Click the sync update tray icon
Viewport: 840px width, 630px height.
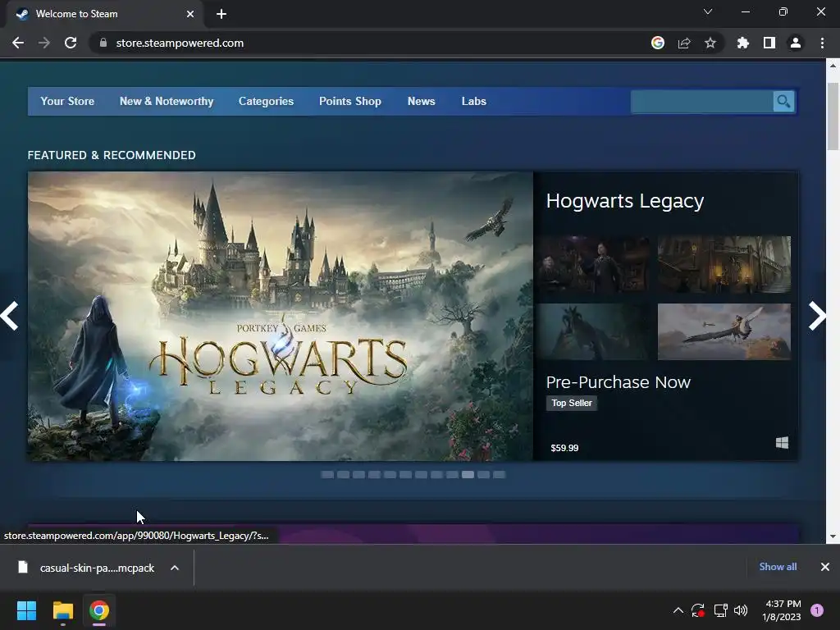698,610
